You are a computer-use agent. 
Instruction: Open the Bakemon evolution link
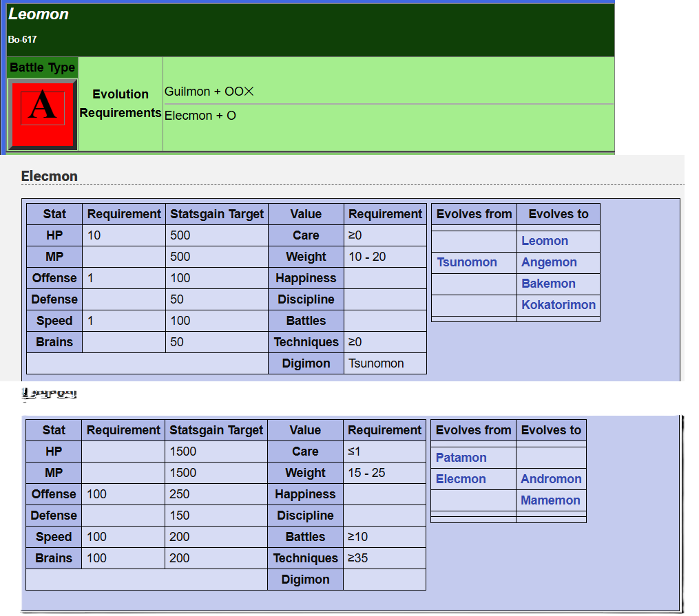[548, 284]
